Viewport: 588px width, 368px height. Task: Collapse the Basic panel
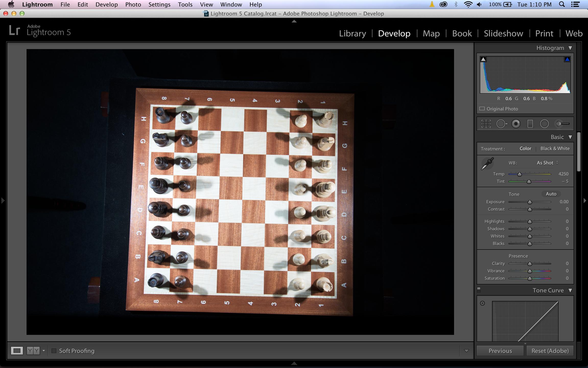pos(570,137)
